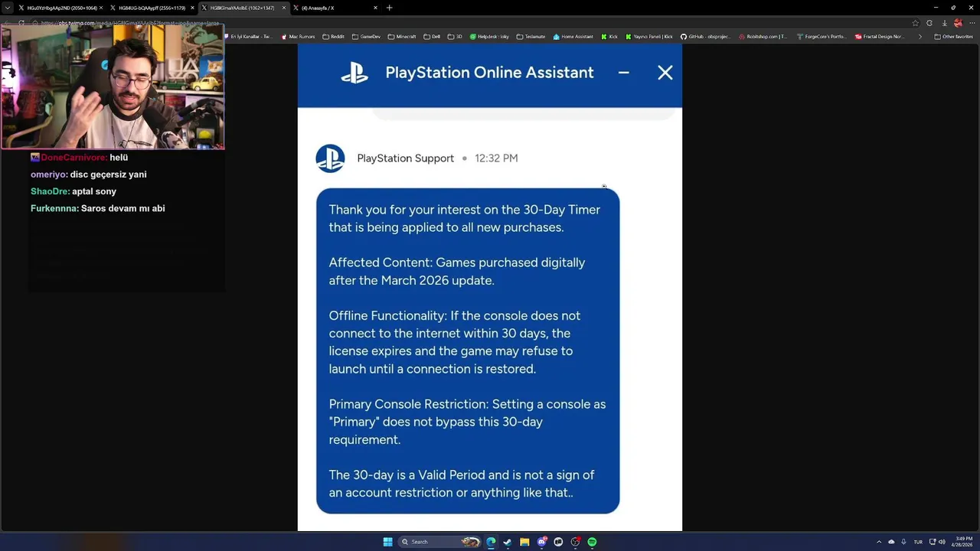The image size is (980, 551).
Task: Open the Mac Rumors bookmark
Action: tap(299, 37)
